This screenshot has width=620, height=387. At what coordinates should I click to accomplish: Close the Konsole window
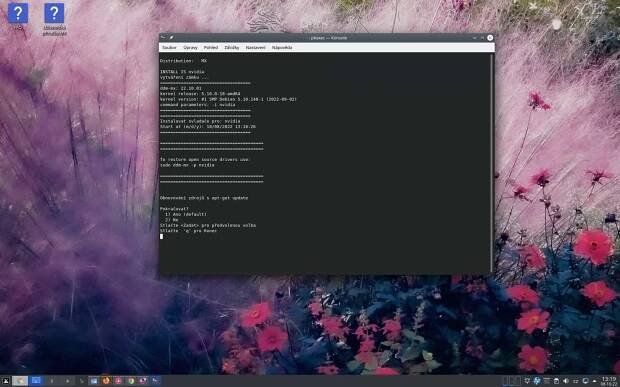point(490,38)
